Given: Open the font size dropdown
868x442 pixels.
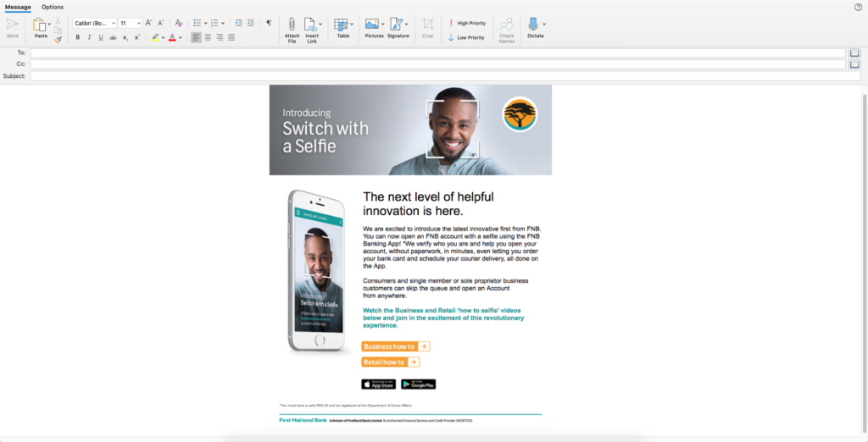Looking at the screenshot, I should (138, 23).
